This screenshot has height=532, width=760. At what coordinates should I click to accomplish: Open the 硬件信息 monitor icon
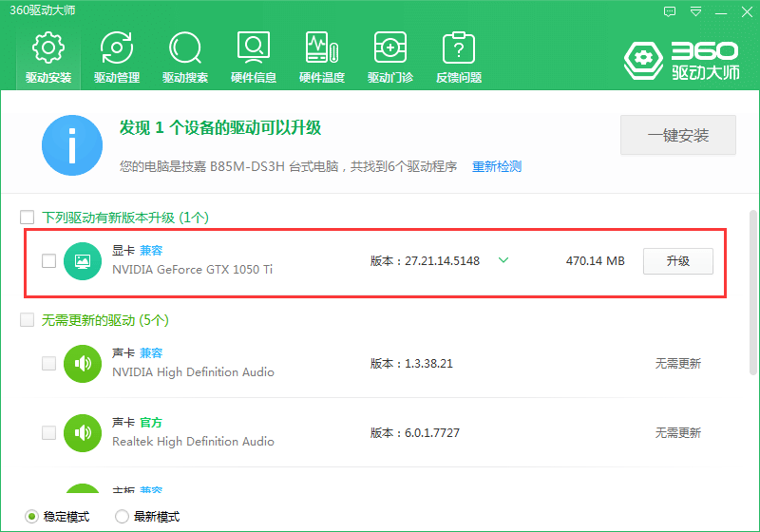254,47
